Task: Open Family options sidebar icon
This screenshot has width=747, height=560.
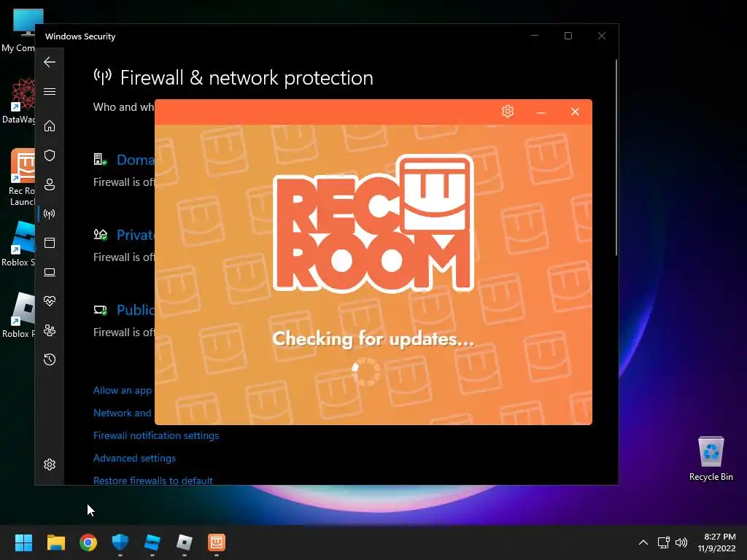Action: [x=50, y=330]
